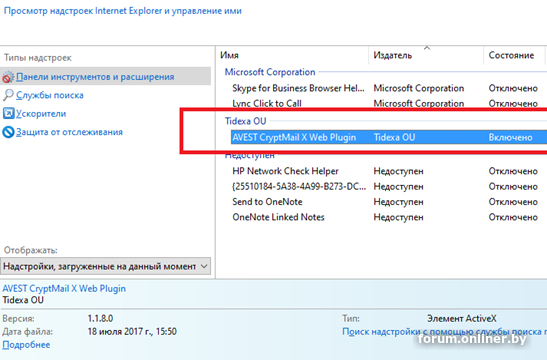Select Skype for Business Browser Helper row
The width and height of the screenshot is (547, 360).
click(385, 88)
